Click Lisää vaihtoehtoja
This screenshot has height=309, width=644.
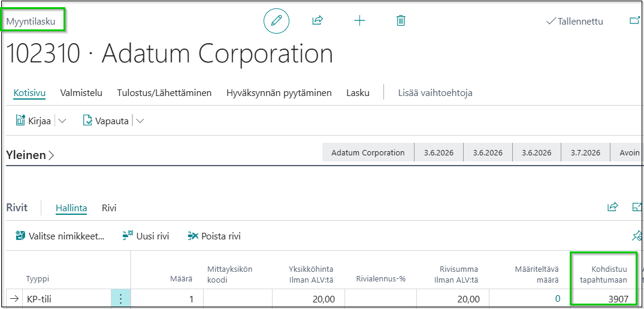click(436, 92)
